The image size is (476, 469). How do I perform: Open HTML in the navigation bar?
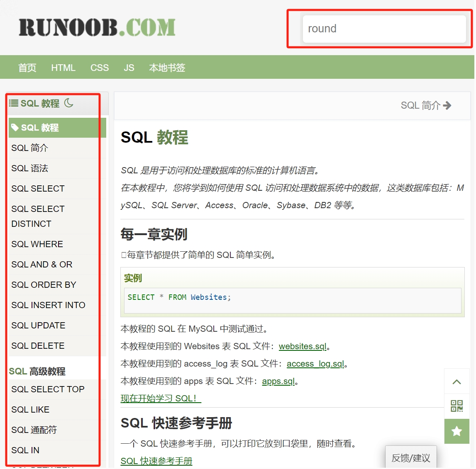tap(63, 68)
